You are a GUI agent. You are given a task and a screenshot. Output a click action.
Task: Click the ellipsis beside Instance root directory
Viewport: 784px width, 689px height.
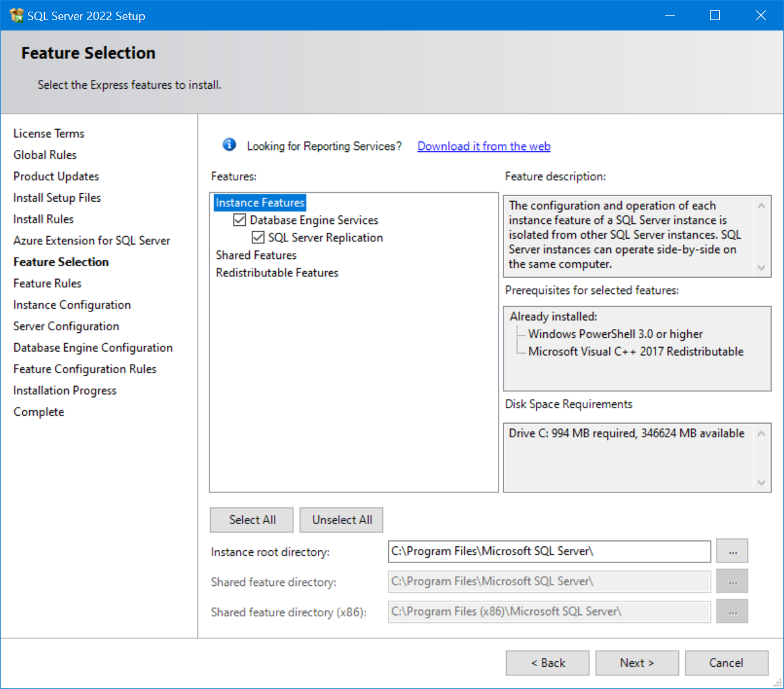[x=732, y=551]
